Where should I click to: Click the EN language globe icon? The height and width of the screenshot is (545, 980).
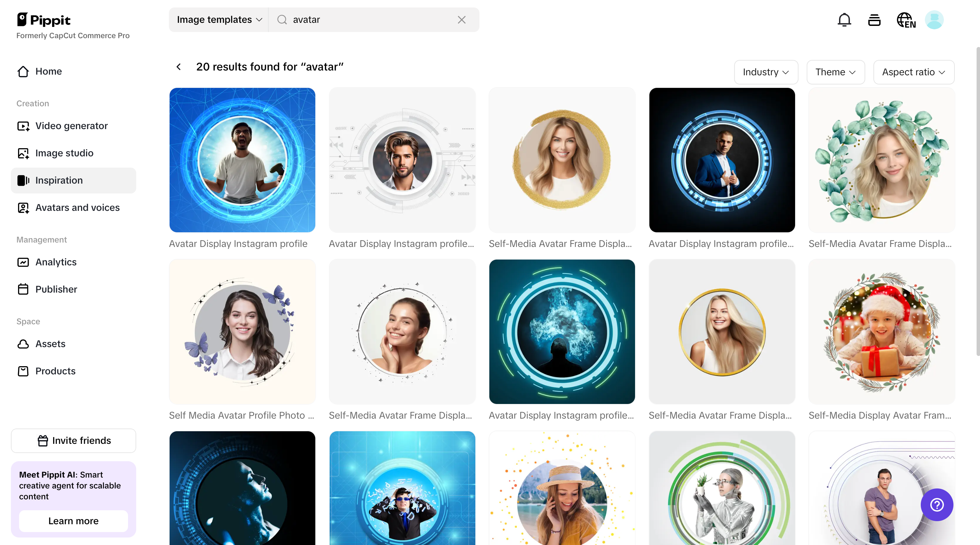pos(905,19)
